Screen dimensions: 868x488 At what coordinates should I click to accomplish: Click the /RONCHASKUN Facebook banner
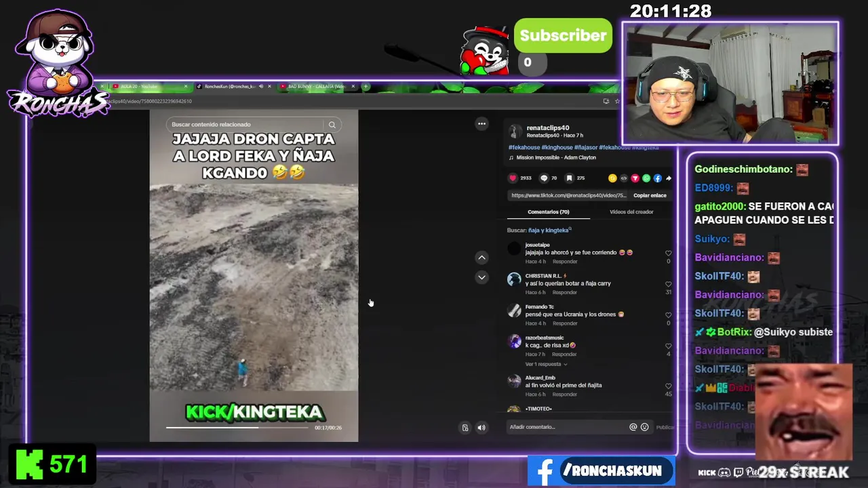[x=601, y=471]
